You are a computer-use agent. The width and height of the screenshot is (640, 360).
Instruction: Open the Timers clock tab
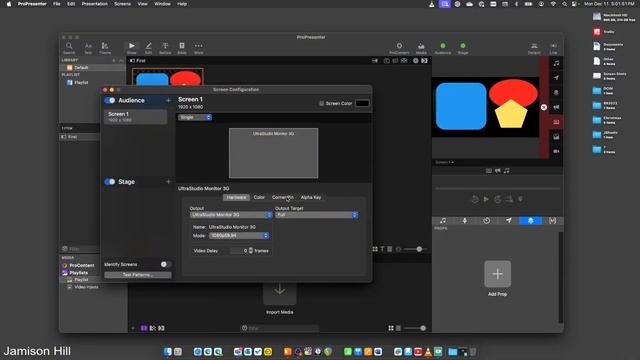click(x=487, y=220)
